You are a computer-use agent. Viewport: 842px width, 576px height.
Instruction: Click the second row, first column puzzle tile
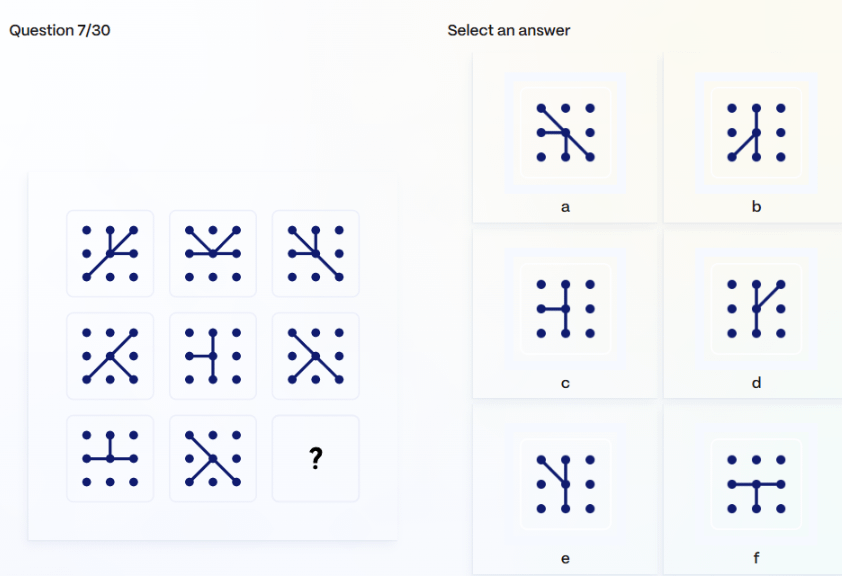tap(110, 356)
